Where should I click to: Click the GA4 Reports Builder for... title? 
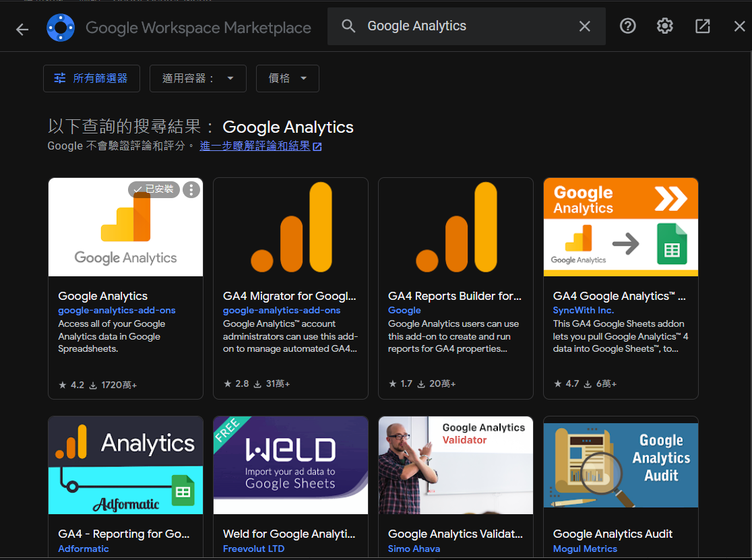click(x=455, y=296)
